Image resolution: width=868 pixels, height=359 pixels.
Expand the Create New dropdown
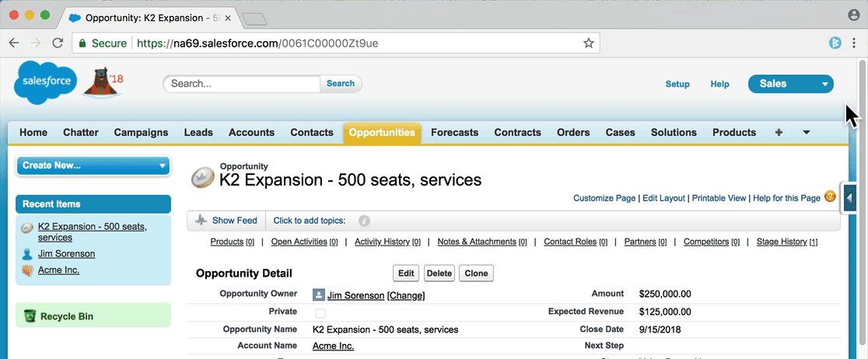pos(93,166)
